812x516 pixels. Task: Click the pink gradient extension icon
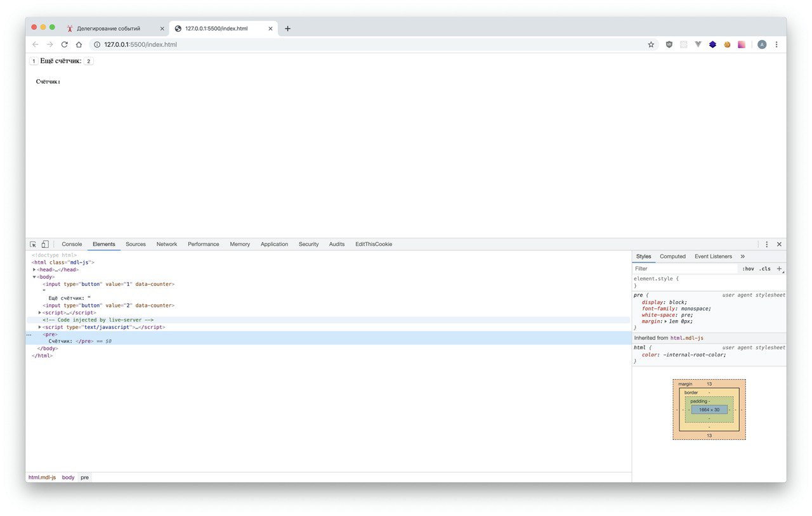pyautogui.click(x=742, y=44)
